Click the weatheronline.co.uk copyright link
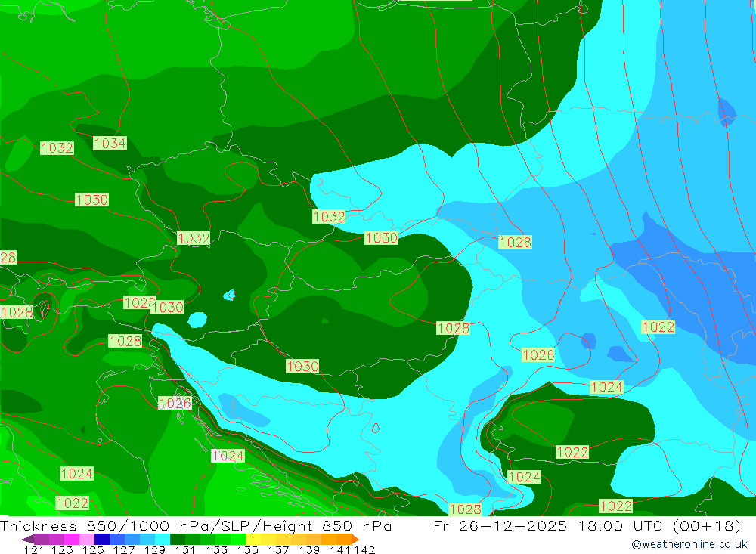This screenshot has height=554, width=756. (689, 544)
